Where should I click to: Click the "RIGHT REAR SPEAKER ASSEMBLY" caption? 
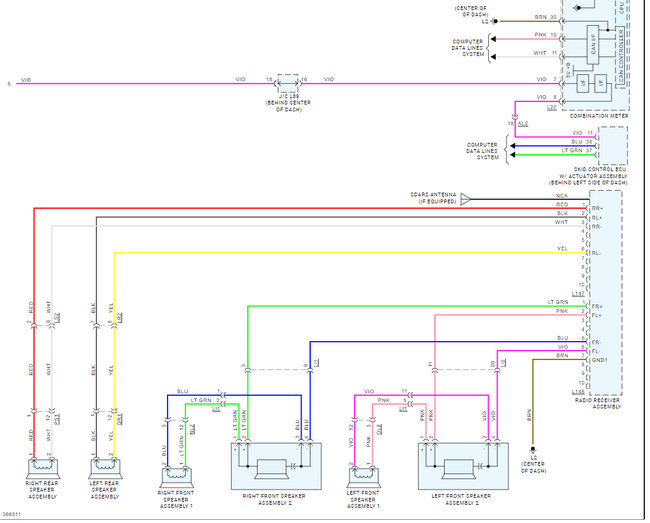(42, 490)
